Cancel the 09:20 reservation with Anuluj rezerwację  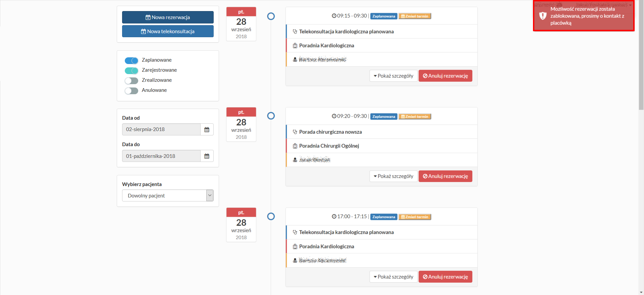pos(445,176)
